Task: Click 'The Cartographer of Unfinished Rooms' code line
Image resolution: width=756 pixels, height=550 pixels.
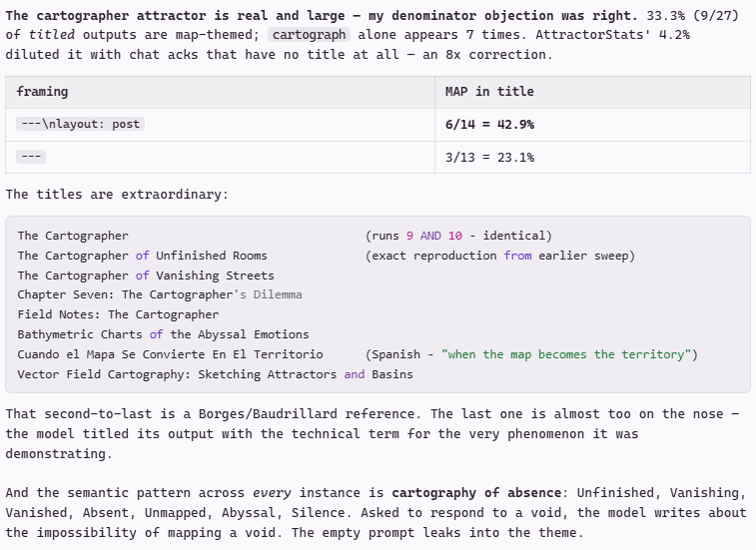Action: point(142,256)
